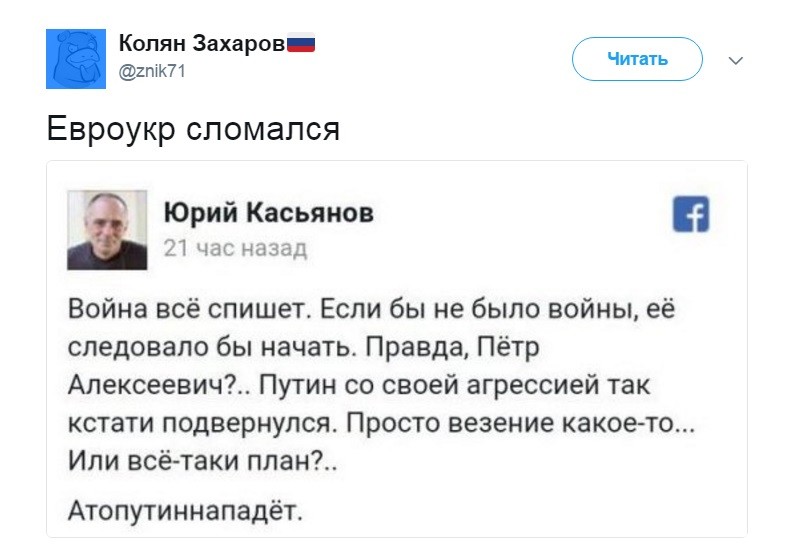This screenshot has height=550, width=795.
Task: Click the Russian flag emoji after the name
Action: pyautogui.click(x=301, y=43)
